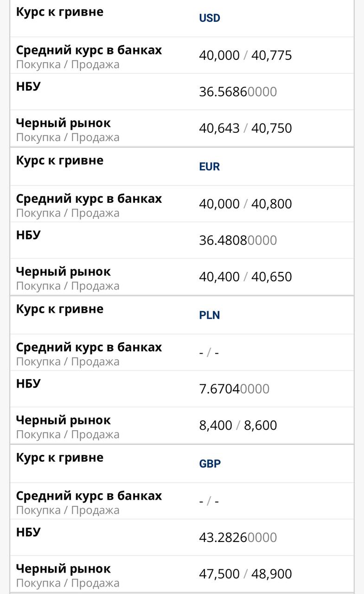This screenshot has height=594, width=364.
Task: Click the "НБУ" label in PLN section
Action: (x=28, y=384)
